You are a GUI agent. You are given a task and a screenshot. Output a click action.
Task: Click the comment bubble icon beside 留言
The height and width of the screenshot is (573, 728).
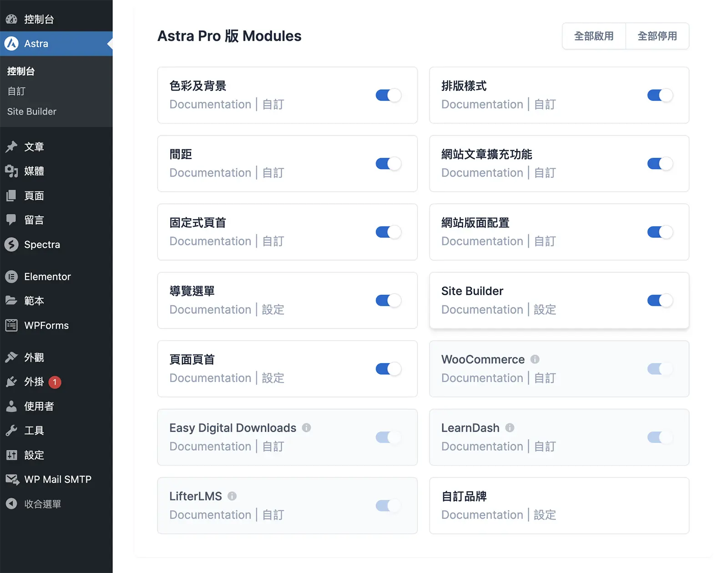point(11,220)
